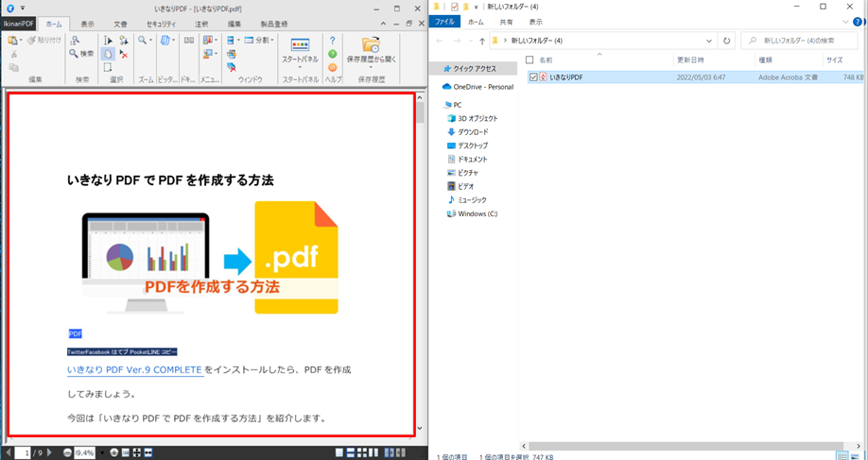
Task: Open the quick access toolbar dropdown in IkinariPDF
Action: pyautogui.click(x=23, y=9)
